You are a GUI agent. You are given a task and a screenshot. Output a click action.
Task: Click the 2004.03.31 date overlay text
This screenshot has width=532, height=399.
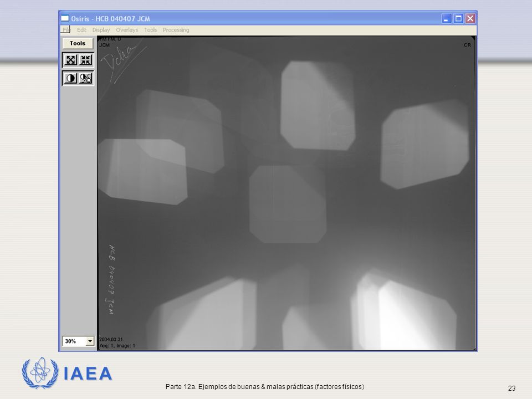tap(111, 339)
